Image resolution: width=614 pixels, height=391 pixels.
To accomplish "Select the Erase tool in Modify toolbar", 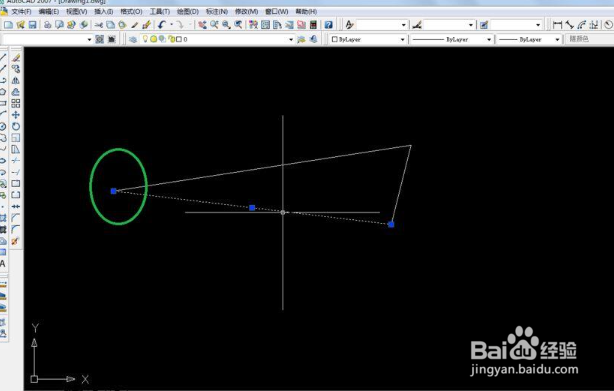I will (16, 58).
